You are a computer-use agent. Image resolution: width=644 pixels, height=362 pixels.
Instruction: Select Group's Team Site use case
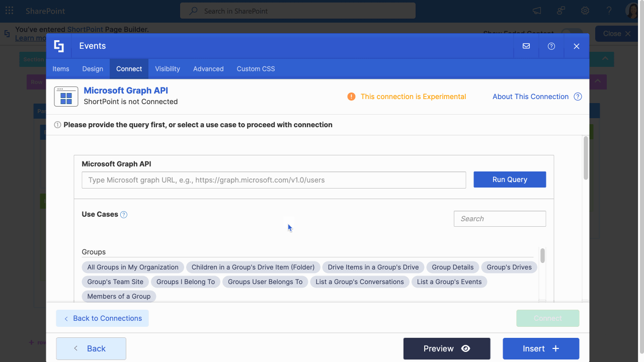[x=115, y=282]
